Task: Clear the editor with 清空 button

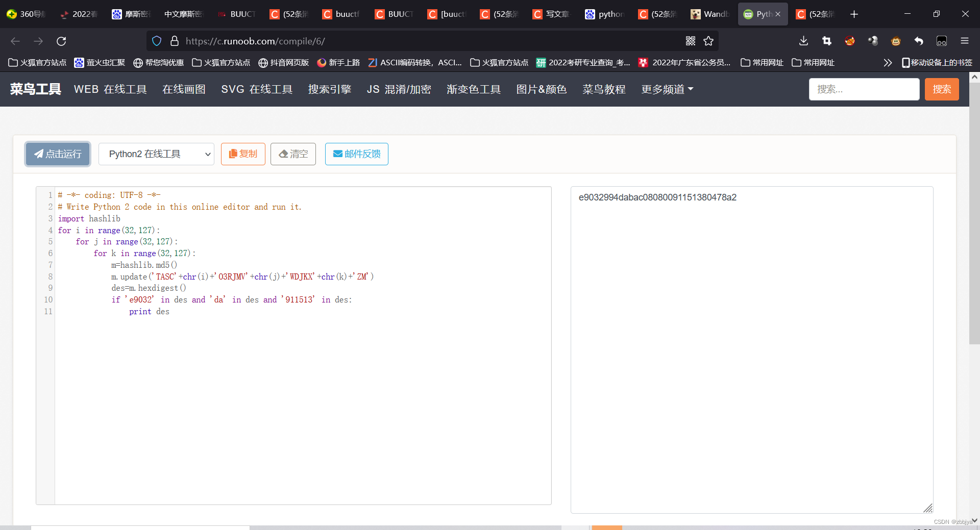Action: [293, 154]
